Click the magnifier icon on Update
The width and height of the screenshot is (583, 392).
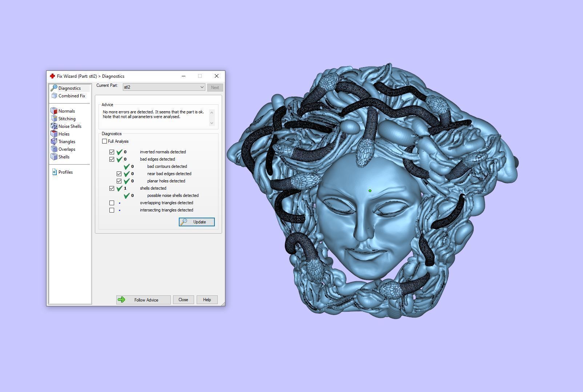point(184,222)
